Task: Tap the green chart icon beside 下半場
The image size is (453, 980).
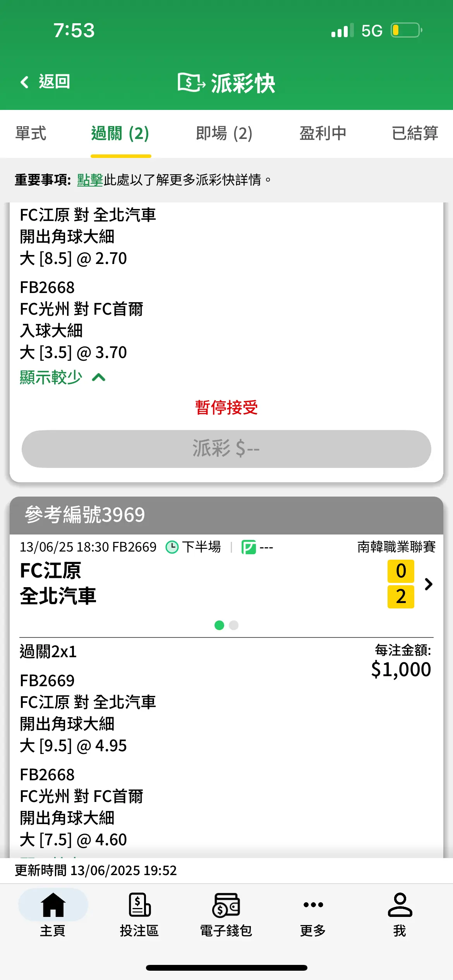Action: click(249, 547)
